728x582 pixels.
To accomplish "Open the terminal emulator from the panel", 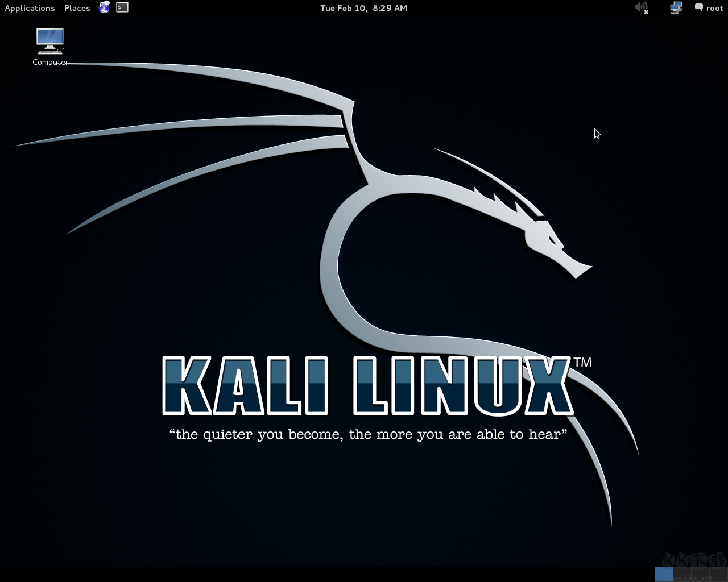I will click(122, 7).
